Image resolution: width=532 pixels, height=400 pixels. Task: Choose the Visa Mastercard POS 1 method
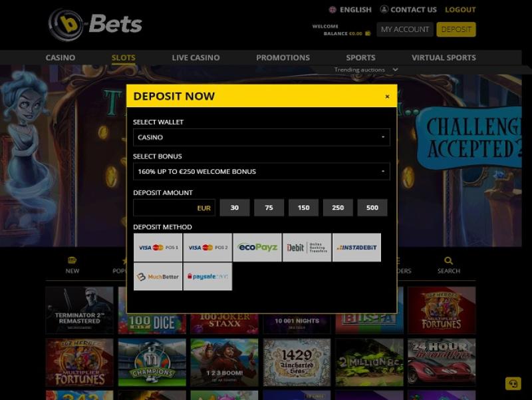(x=158, y=247)
